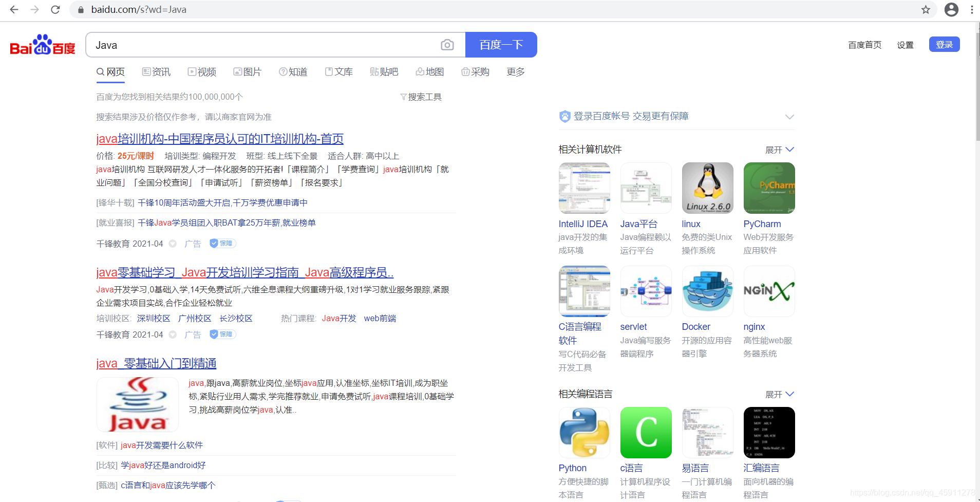Open the NGINX logo thumbnail
The height and width of the screenshot is (502, 980).
coord(769,291)
